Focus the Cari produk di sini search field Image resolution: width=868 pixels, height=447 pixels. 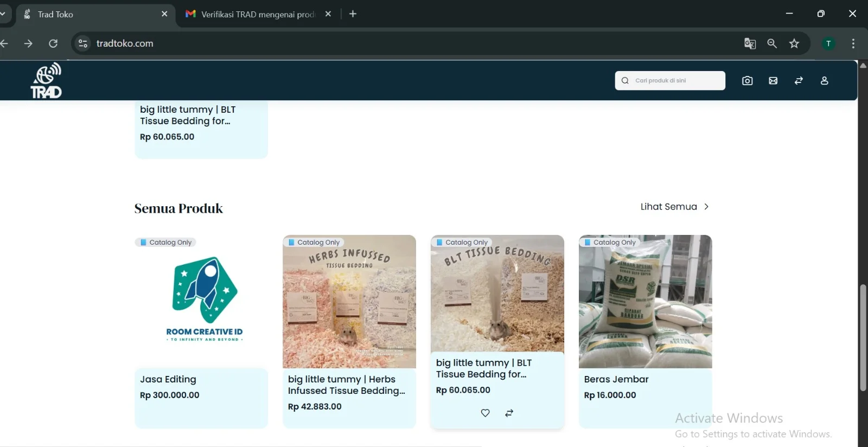tap(670, 80)
